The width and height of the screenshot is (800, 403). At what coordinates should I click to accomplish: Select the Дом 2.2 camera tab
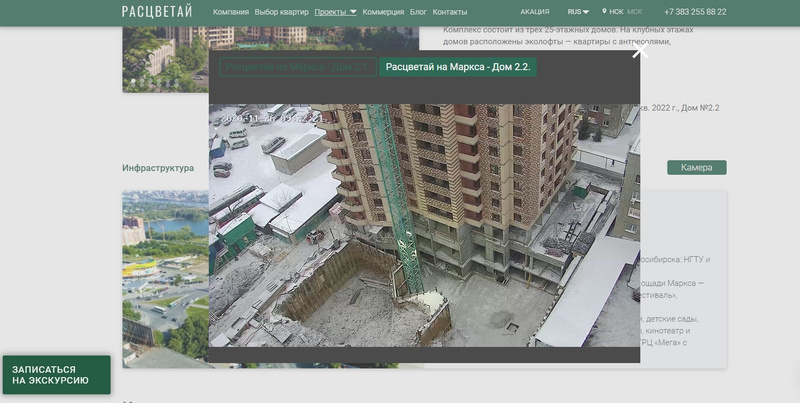[x=457, y=67]
